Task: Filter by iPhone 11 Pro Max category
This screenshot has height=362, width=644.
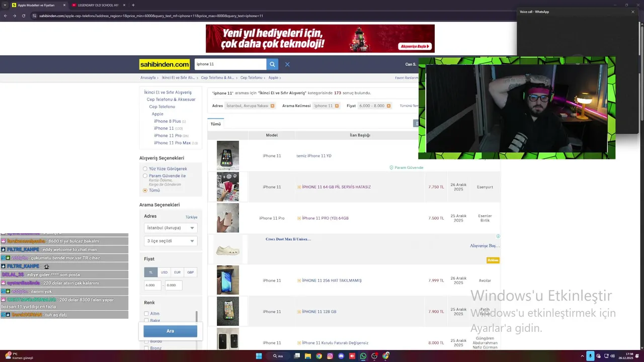Action: tap(172, 143)
